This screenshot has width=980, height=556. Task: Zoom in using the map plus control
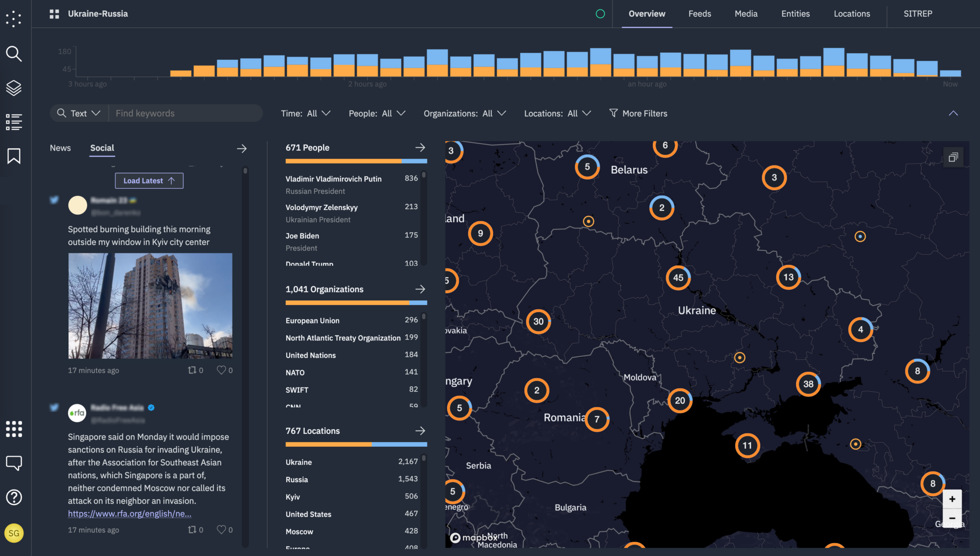point(953,499)
